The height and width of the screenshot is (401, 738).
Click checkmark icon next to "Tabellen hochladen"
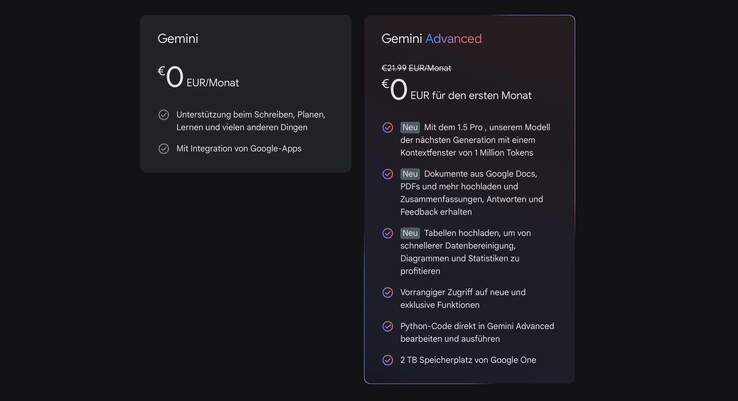pyautogui.click(x=388, y=233)
